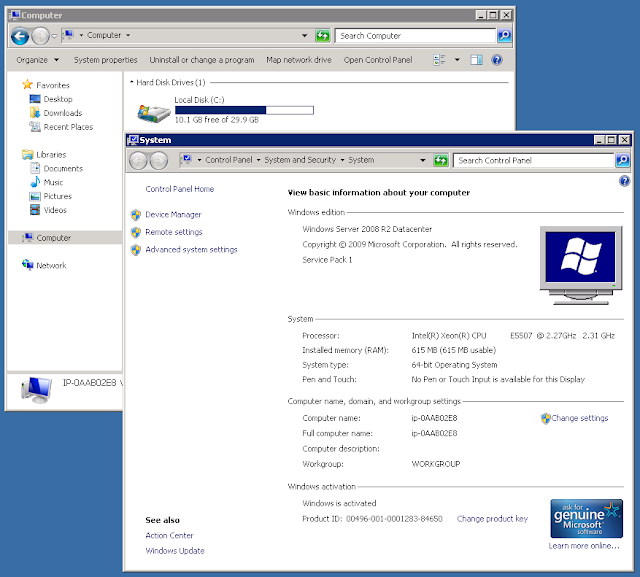Open Pictures library
The height and width of the screenshot is (577, 640).
pyautogui.click(x=57, y=196)
